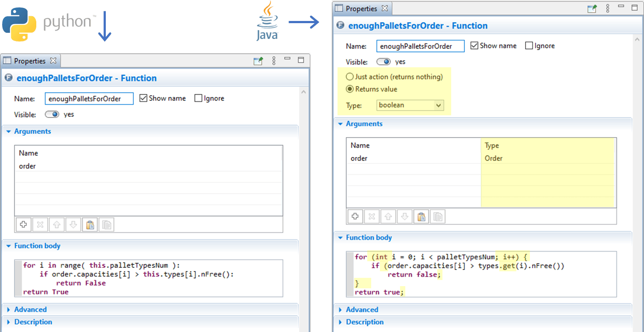644x332 pixels.
Task: Click pin properties icon in Python panel toolbar
Action: click(x=258, y=61)
